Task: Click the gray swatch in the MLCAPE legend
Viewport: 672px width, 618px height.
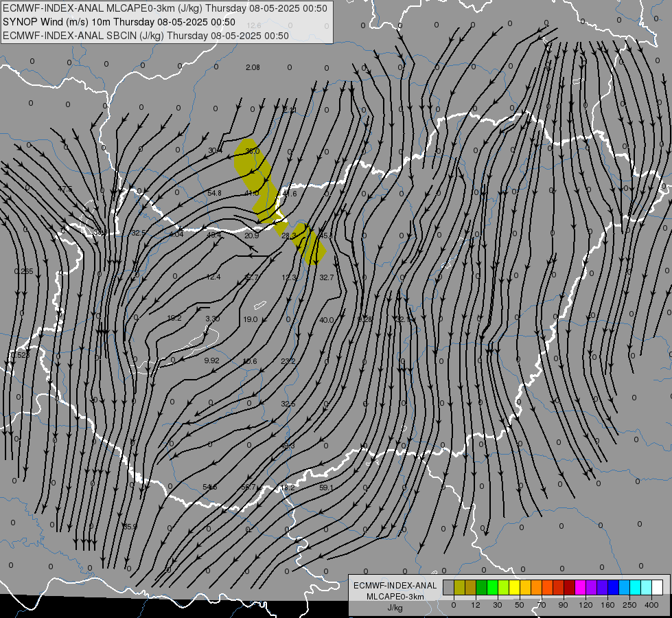Action: [449, 587]
